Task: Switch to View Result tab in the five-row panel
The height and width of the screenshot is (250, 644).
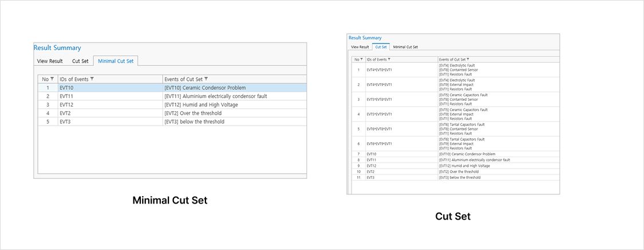Action: (50, 61)
